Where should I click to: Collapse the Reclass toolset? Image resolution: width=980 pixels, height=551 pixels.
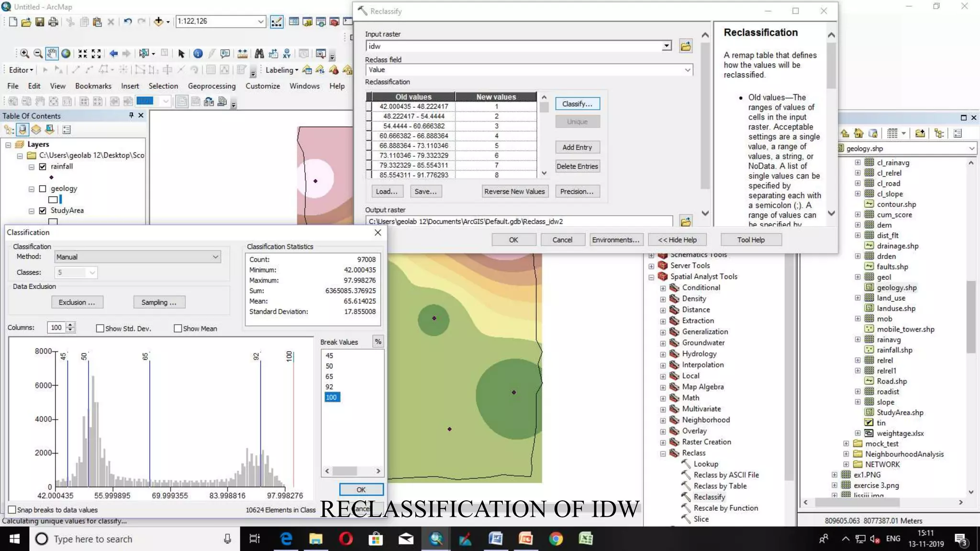[663, 453]
